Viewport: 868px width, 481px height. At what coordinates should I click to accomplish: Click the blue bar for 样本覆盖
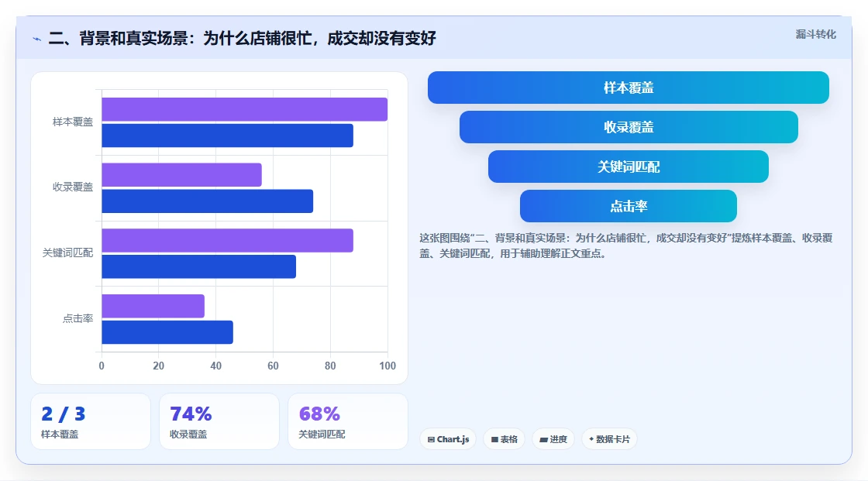pyautogui.click(x=227, y=136)
